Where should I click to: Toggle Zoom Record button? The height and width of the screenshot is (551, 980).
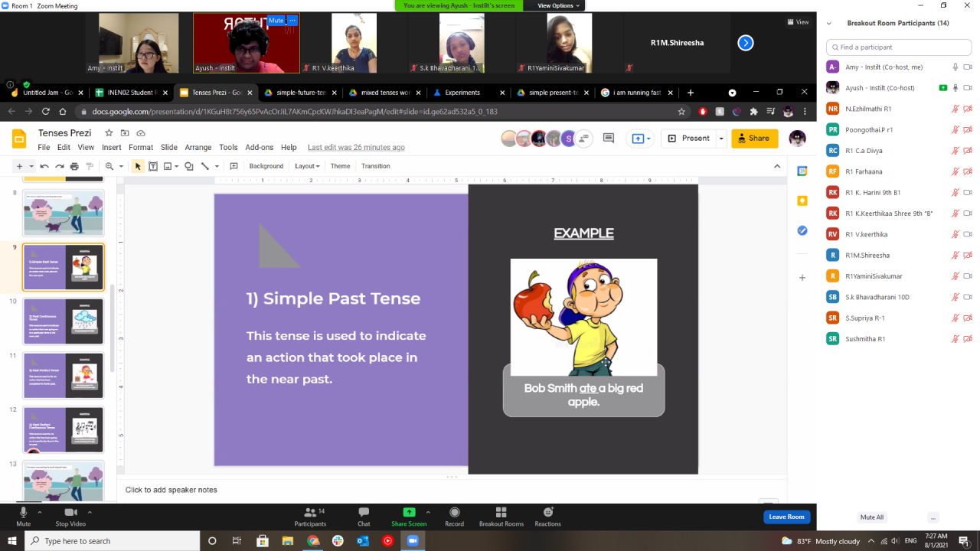click(455, 517)
